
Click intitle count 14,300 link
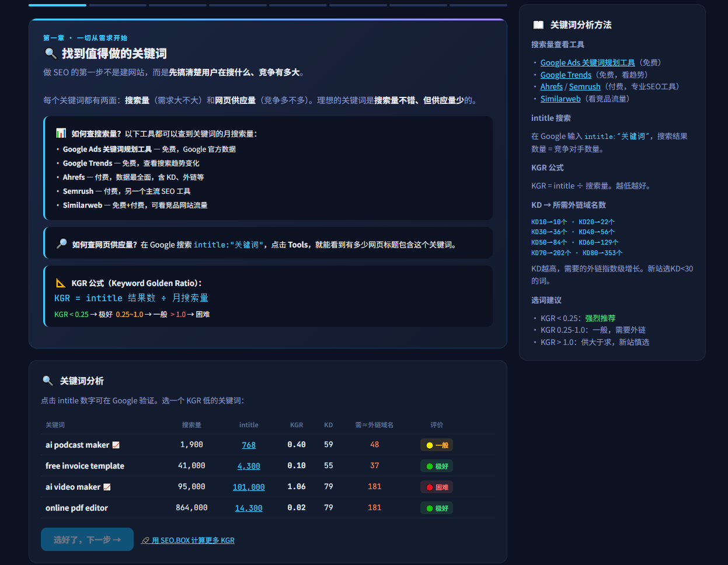pyautogui.click(x=249, y=508)
